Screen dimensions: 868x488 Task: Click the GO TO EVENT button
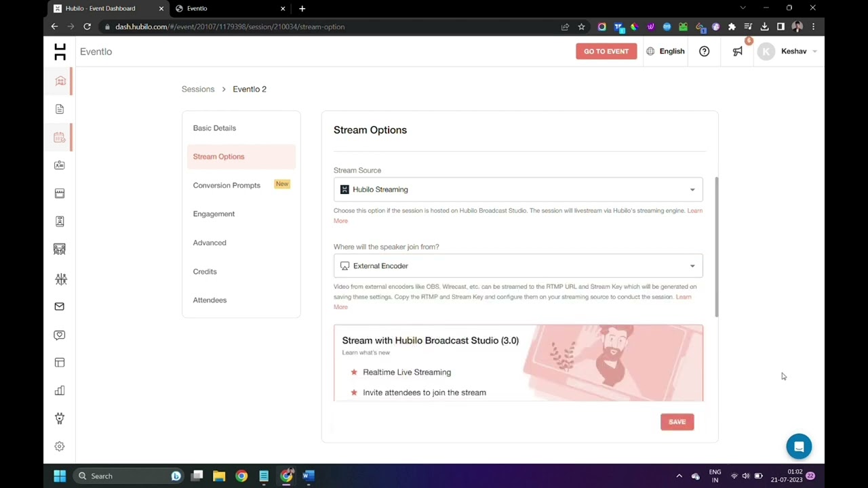[606, 52]
